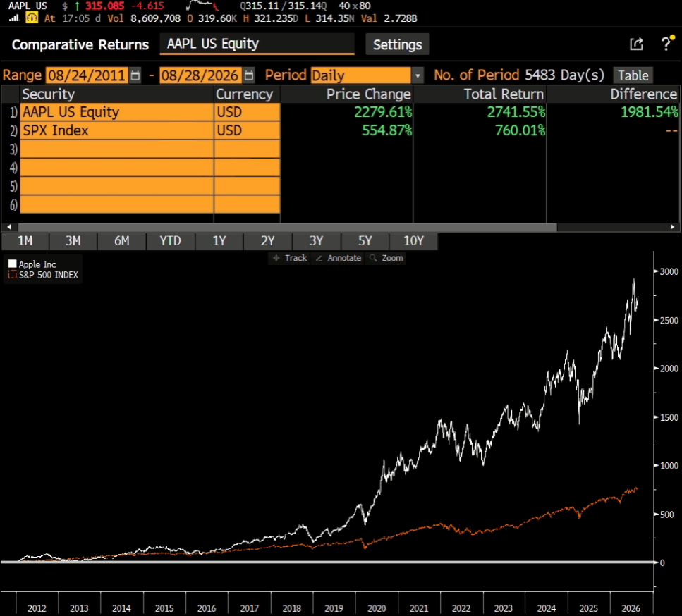
Task: Open the help question mark icon
Action: [666, 44]
